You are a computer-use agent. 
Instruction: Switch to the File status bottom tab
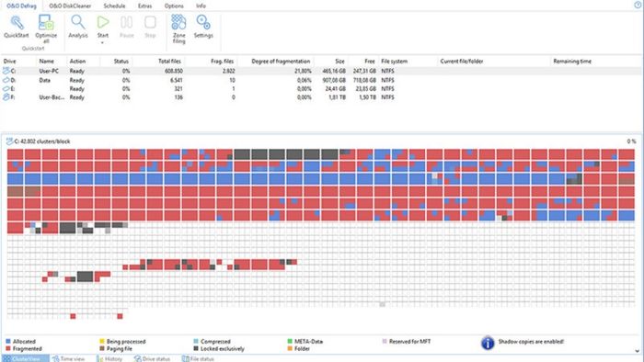click(x=198, y=358)
